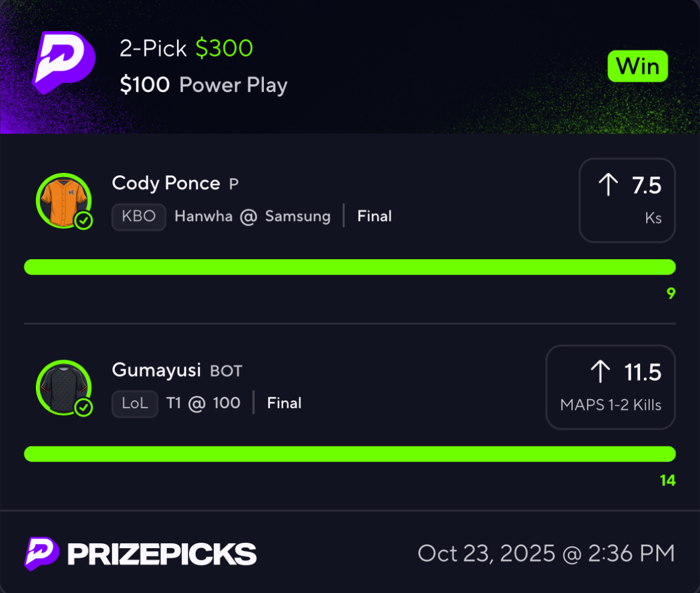
Task: Click the Cody Ponce player name
Action: pos(166,183)
